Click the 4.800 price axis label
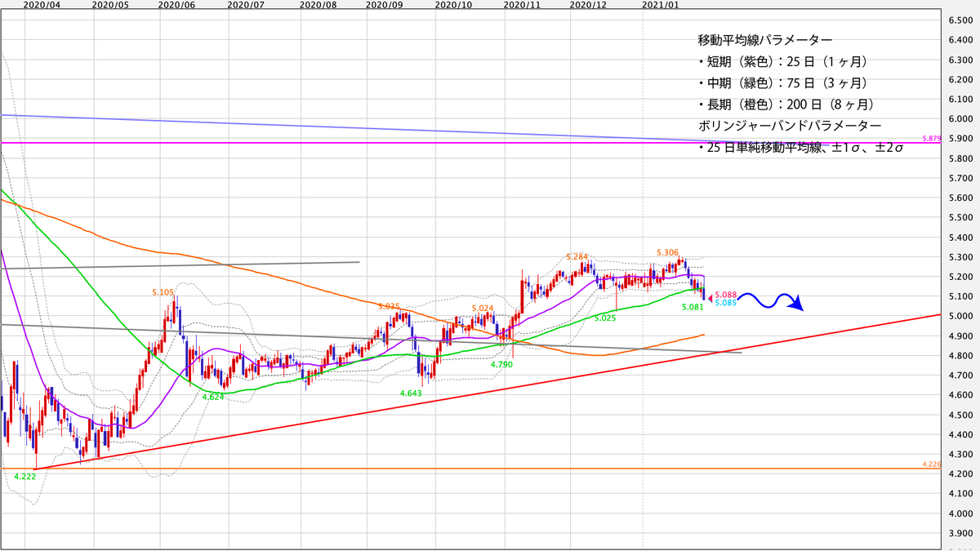This screenshot has width=980, height=551. tap(961, 356)
